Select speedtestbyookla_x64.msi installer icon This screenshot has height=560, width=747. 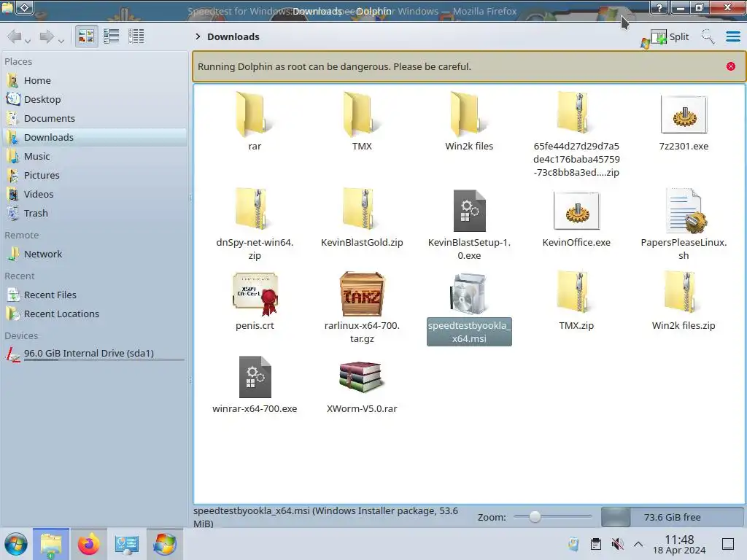click(x=469, y=294)
